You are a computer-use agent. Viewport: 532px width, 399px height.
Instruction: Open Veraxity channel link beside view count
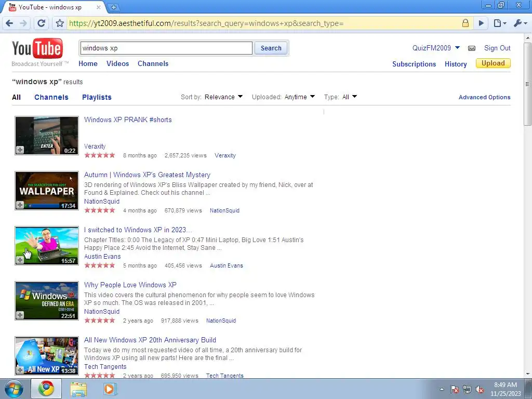coord(225,155)
